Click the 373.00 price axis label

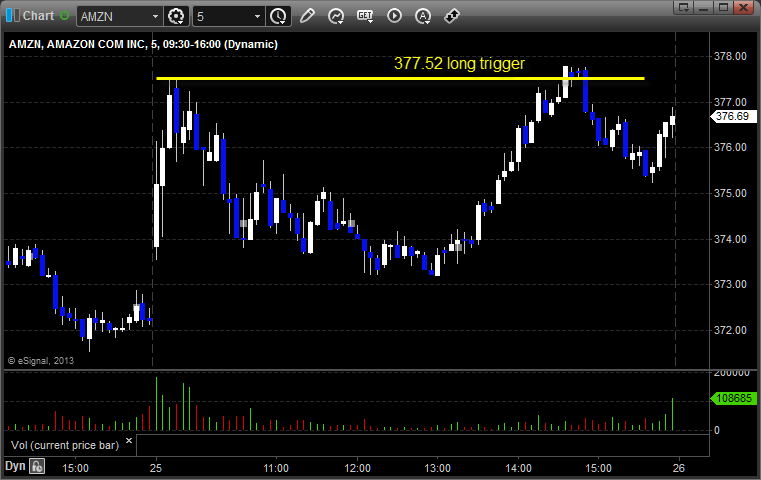730,284
